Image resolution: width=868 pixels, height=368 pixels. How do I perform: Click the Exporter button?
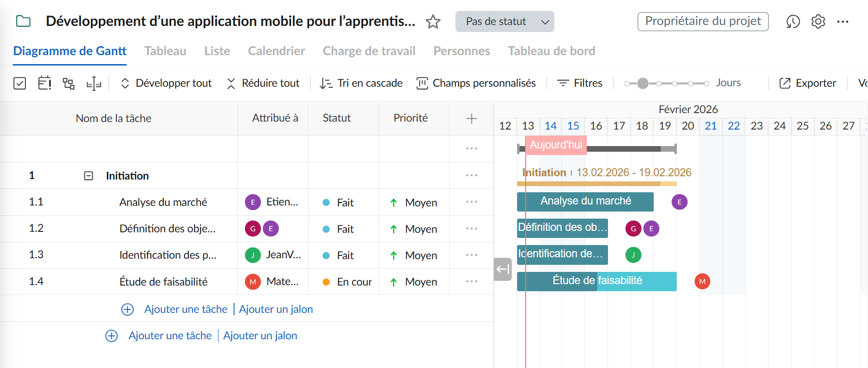[x=808, y=83]
